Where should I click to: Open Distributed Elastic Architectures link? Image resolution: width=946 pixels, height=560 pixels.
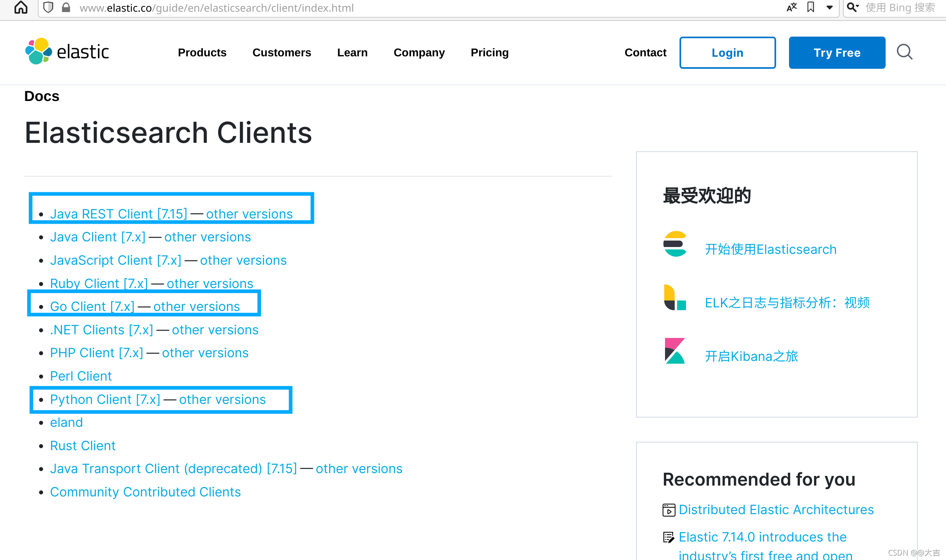pyautogui.click(x=776, y=510)
